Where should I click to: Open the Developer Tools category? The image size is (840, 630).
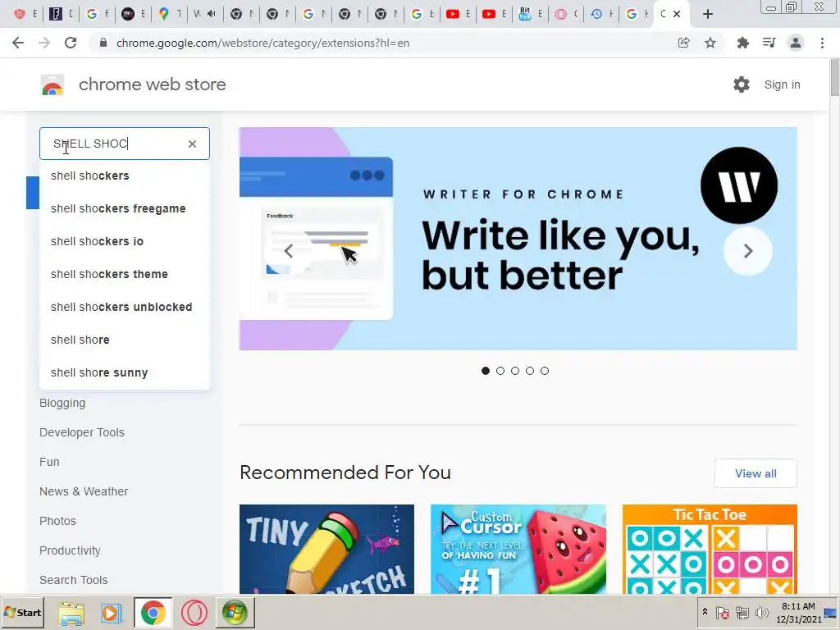click(x=81, y=432)
